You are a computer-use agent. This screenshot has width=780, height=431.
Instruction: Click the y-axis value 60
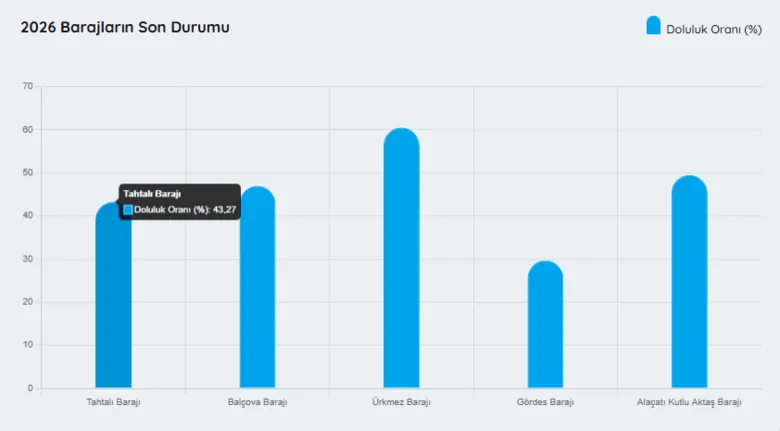pos(27,129)
